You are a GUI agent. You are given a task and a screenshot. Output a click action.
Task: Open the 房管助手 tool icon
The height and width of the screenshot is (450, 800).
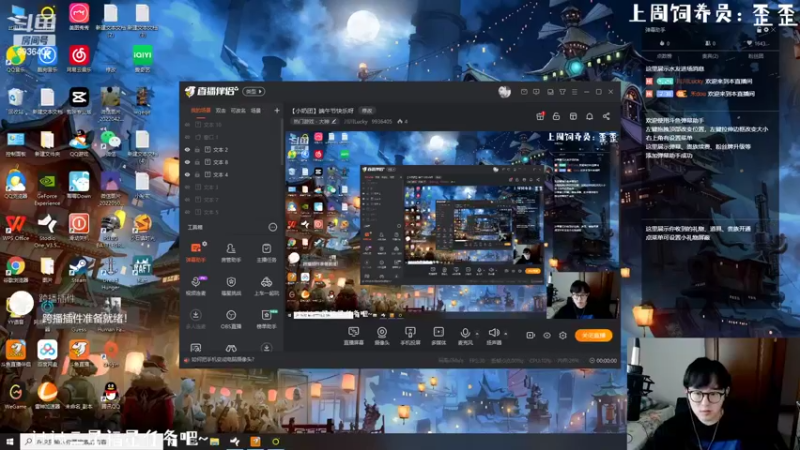coord(231,252)
